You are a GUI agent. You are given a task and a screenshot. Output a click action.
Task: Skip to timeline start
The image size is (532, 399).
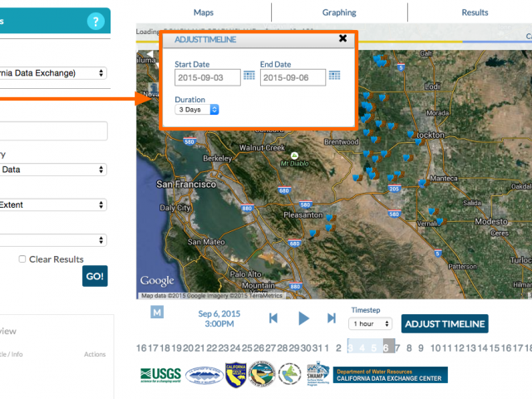click(x=273, y=318)
